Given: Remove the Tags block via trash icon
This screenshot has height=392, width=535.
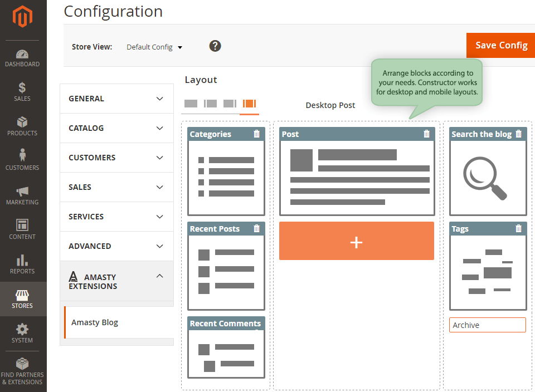Looking at the screenshot, I should (x=519, y=228).
